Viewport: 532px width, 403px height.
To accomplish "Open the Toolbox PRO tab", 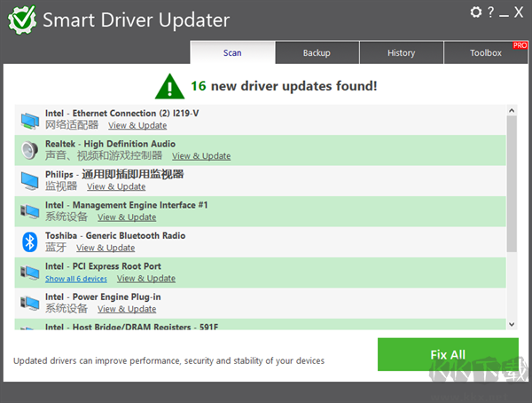I will coord(486,53).
